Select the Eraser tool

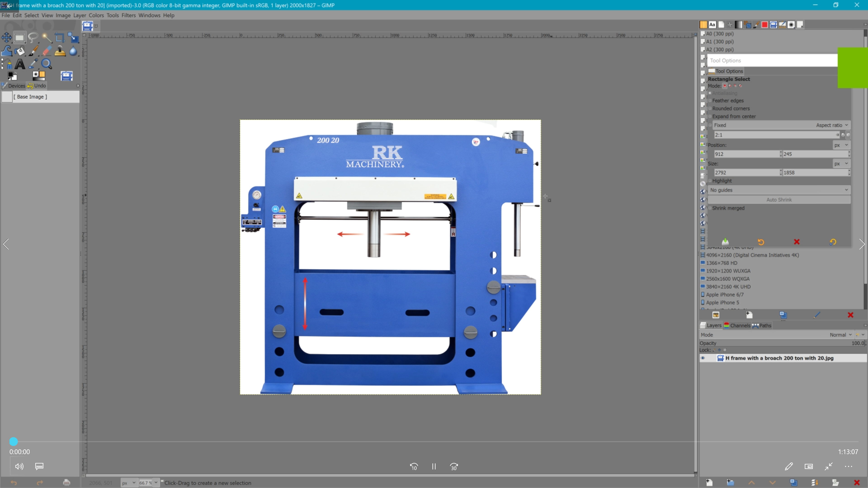coord(47,51)
